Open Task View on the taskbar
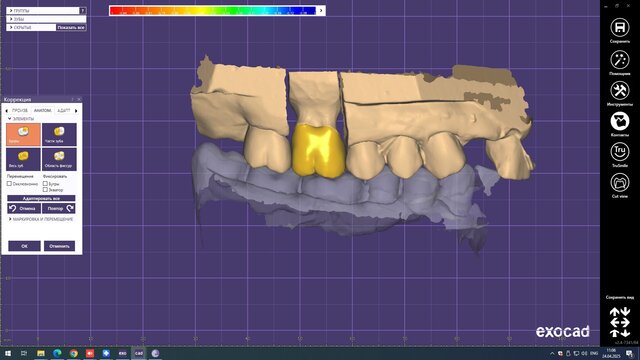The width and height of the screenshot is (640, 360). click(x=24, y=353)
